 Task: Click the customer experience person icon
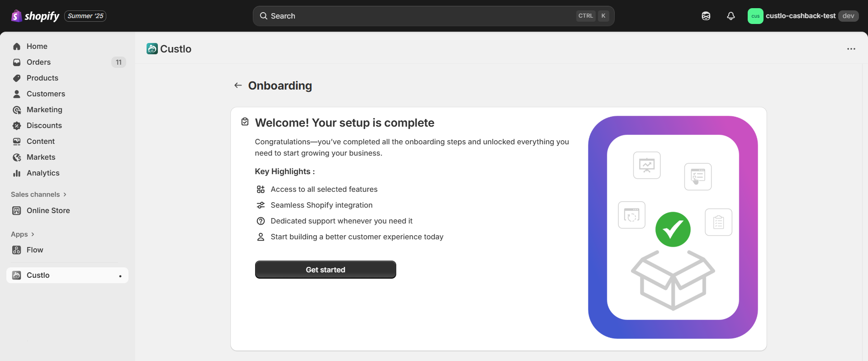(x=261, y=237)
